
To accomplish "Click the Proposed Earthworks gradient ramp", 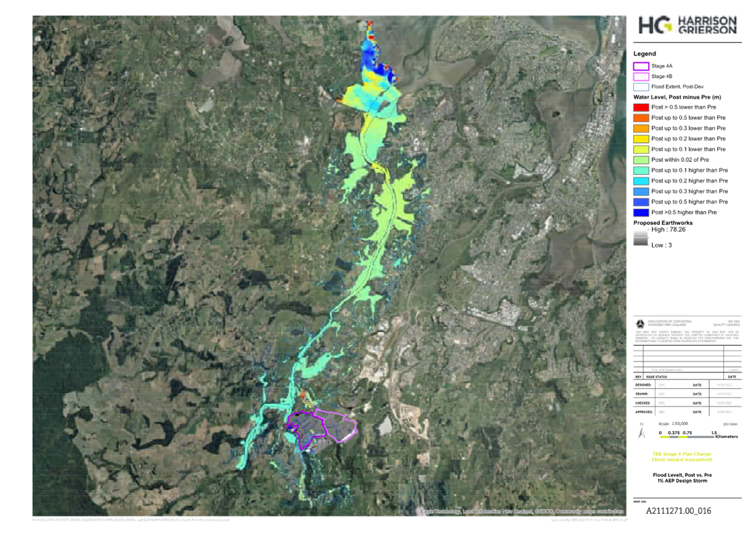I will tap(641, 237).
